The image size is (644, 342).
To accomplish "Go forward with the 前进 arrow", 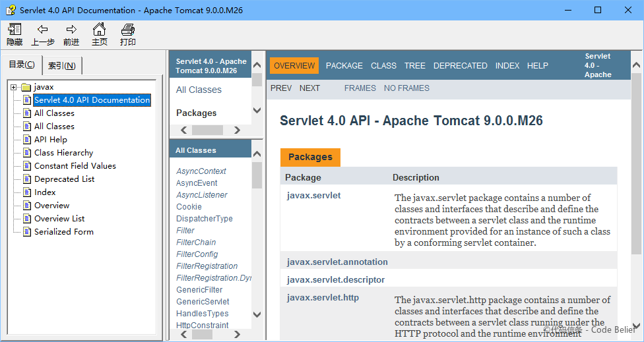I will (x=71, y=30).
